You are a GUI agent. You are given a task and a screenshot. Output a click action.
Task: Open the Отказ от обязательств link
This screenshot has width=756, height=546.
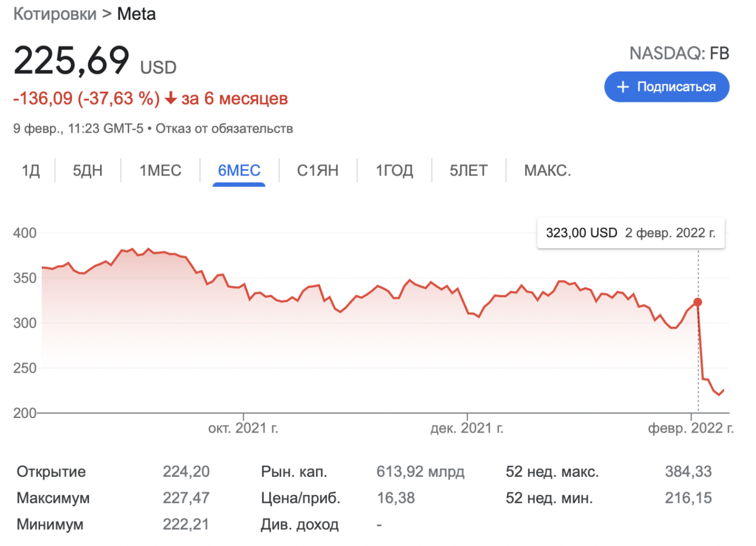pyautogui.click(x=224, y=129)
